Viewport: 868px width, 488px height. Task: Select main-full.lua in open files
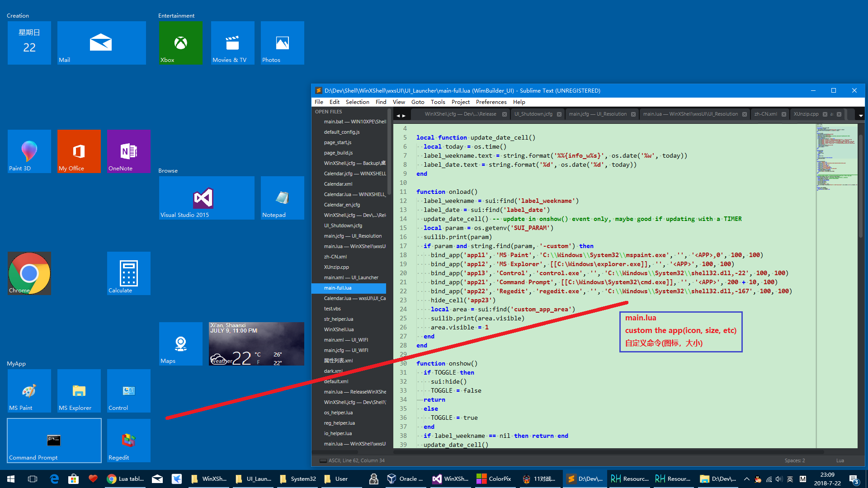pos(349,288)
